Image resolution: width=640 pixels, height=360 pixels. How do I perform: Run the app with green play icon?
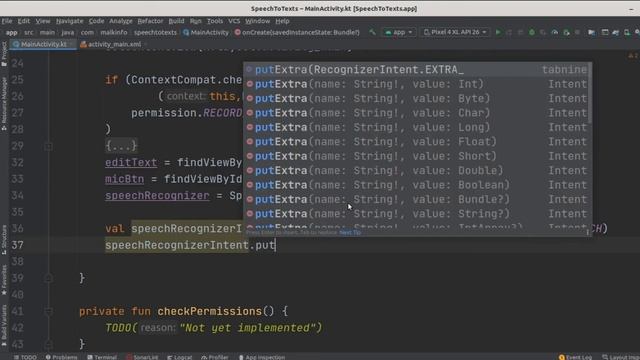498,32
